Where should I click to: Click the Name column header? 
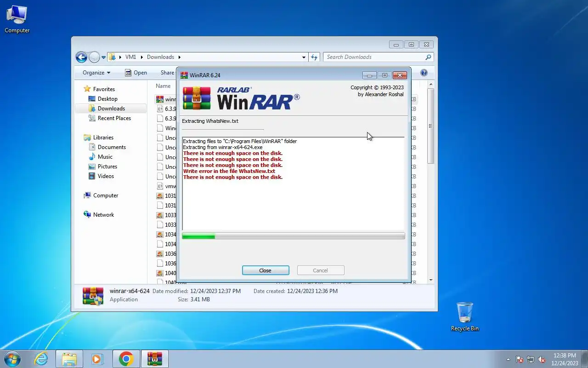(163, 86)
